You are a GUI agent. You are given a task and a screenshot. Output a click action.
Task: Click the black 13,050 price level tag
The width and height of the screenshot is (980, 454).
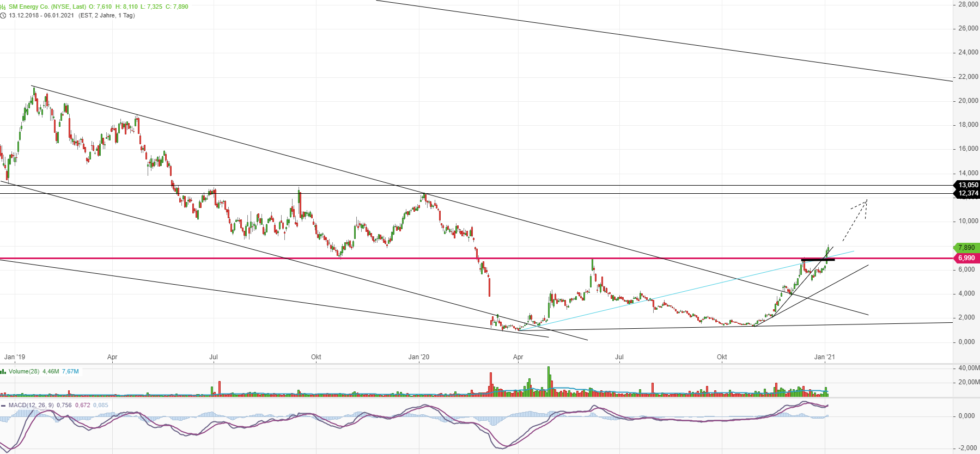click(x=968, y=185)
